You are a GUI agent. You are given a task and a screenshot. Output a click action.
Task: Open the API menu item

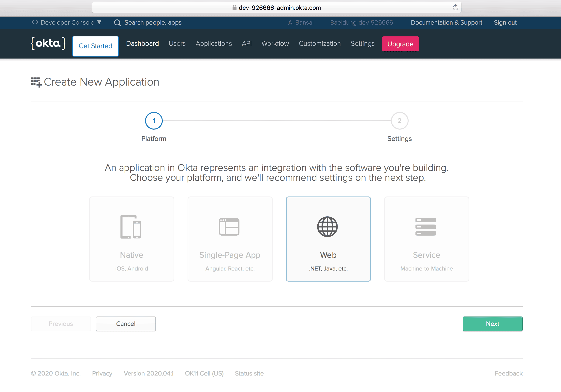247,44
